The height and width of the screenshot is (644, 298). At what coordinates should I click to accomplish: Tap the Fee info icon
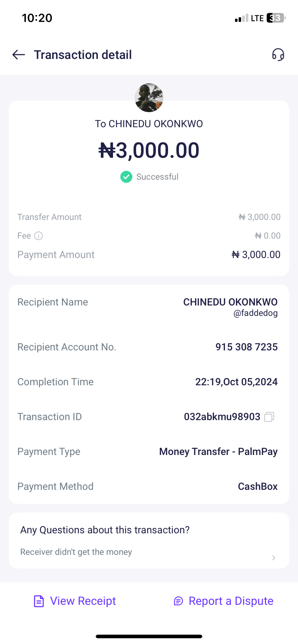pos(39,236)
